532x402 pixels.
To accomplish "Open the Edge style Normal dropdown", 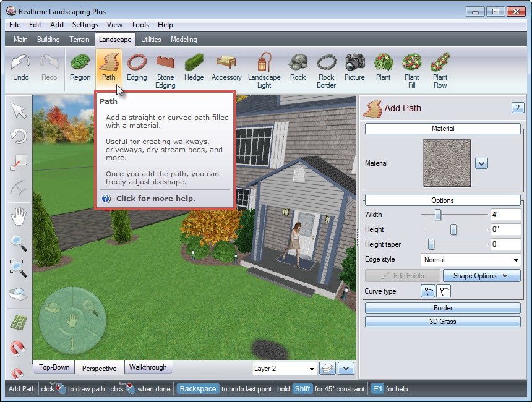I will point(471,260).
